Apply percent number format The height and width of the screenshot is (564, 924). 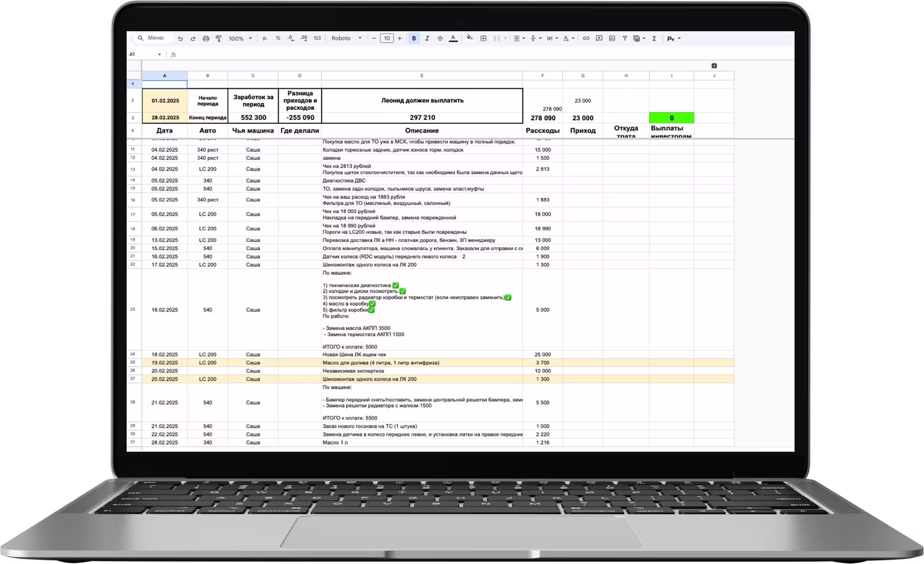pyautogui.click(x=278, y=38)
